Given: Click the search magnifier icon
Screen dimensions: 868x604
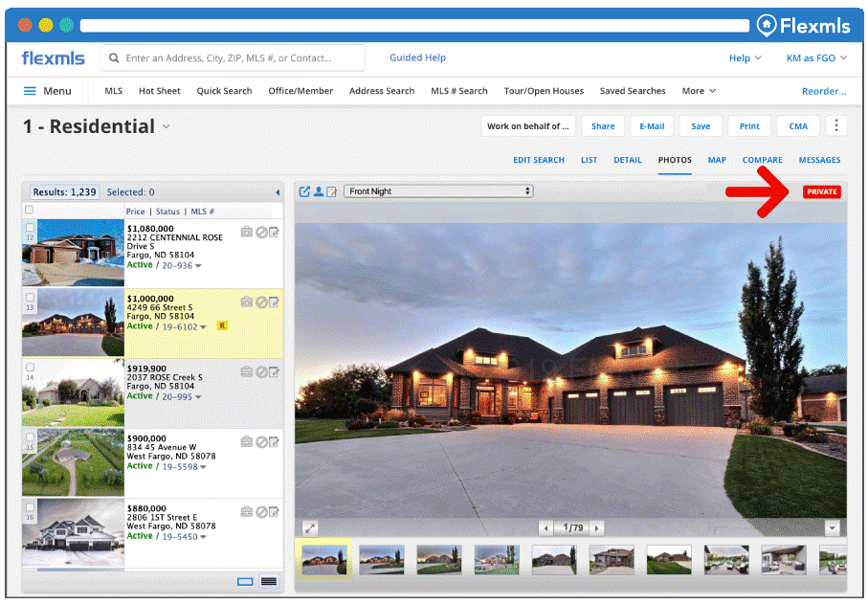Looking at the screenshot, I should click(114, 58).
